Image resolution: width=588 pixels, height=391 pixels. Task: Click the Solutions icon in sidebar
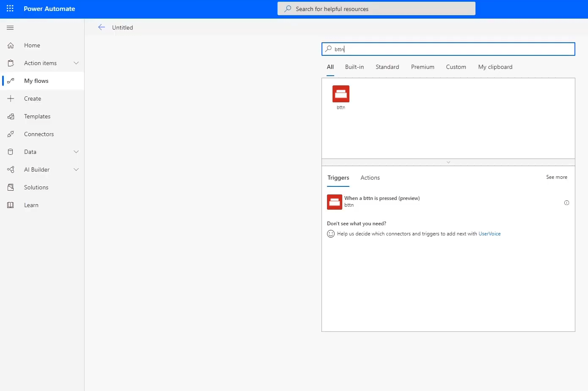point(11,187)
